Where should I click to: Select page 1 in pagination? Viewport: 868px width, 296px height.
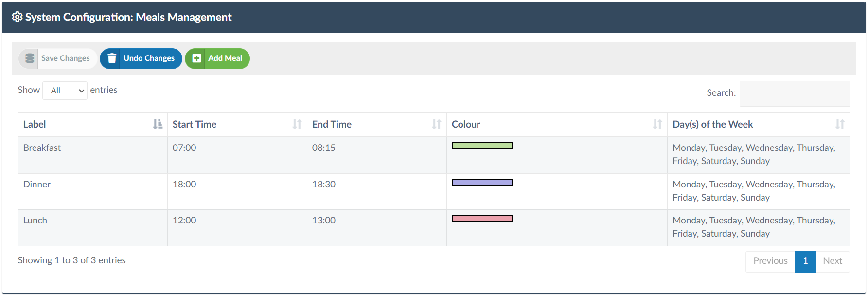coord(805,261)
